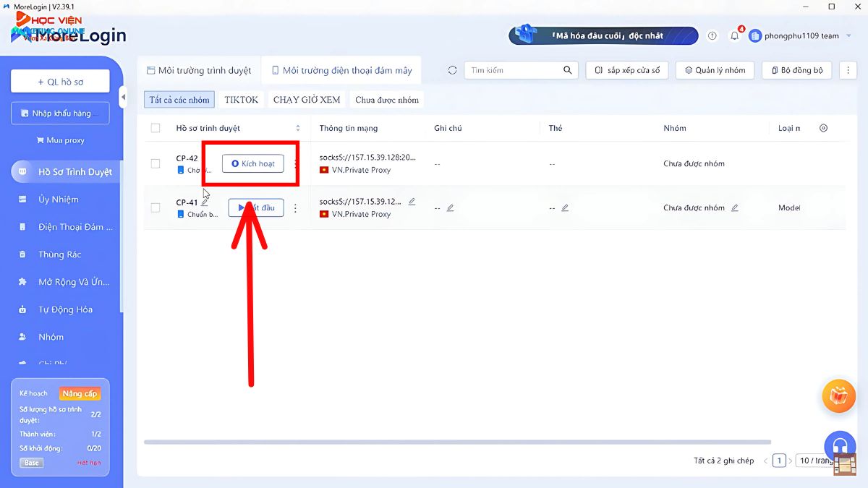Edit proxy pencil icon for CP-41
Viewport: 868px width, 488px height.
coord(412,202)
